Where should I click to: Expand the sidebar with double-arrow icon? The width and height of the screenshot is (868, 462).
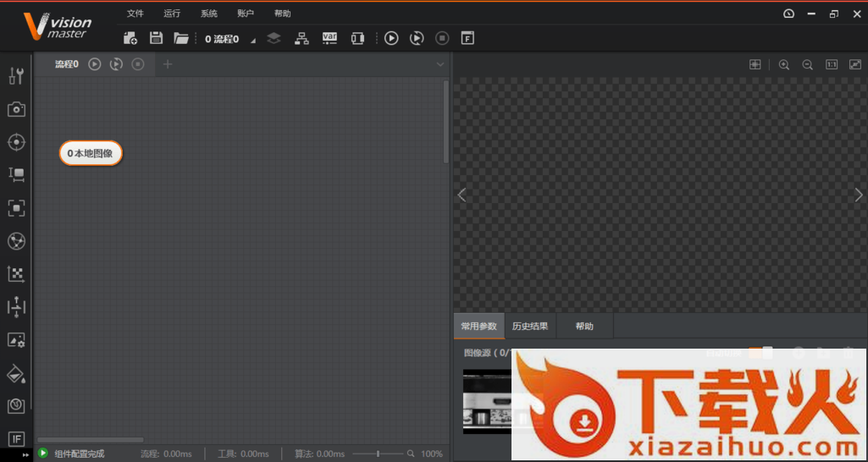pyautogui.click(x=25, y=454)
